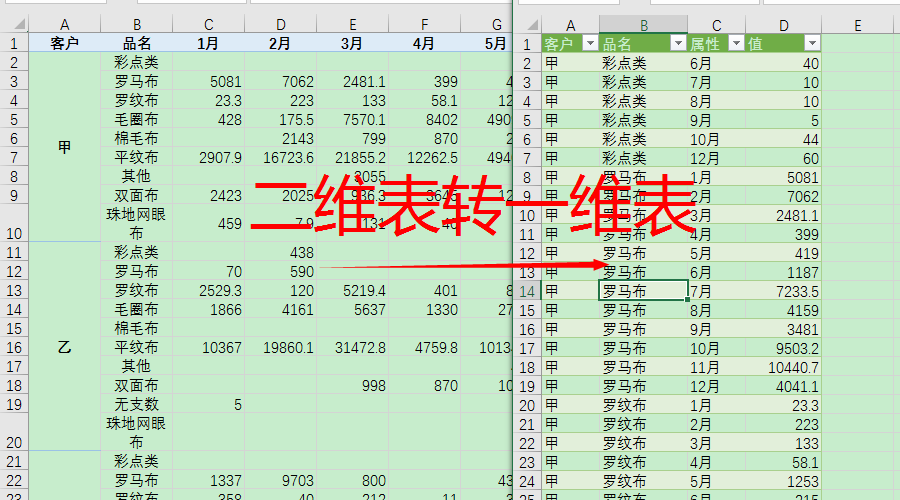Select row 2 header in right sheet
The image size is (900, 500).
point(527,63)
